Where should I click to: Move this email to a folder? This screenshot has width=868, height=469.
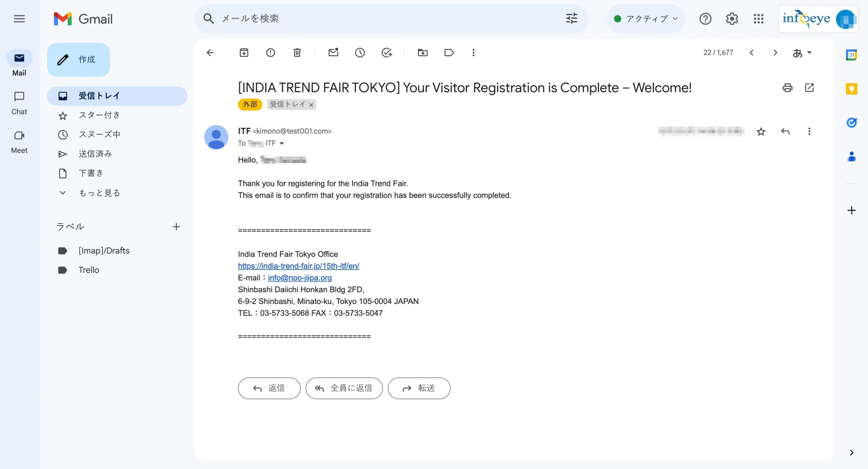point(423,53)
